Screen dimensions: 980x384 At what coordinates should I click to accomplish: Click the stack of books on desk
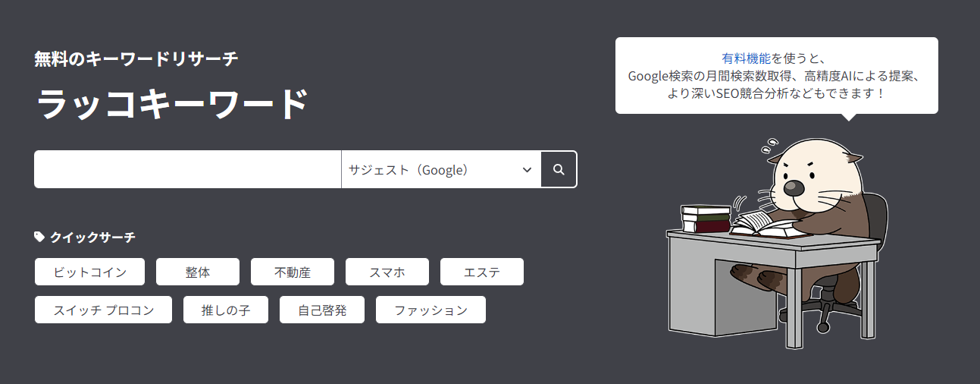705,219
